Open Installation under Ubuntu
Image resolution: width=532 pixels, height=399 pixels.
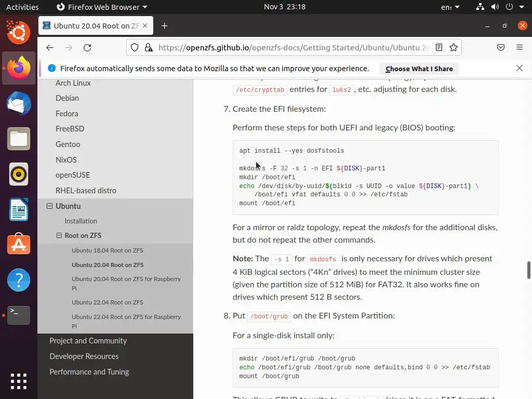point(81,221)
